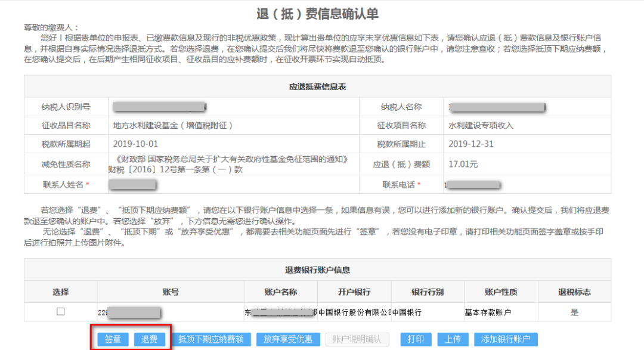The width and height of the screenshot is (644, 350).
Task: Click the 账户性质 column header
Action: tap(501, 292)
